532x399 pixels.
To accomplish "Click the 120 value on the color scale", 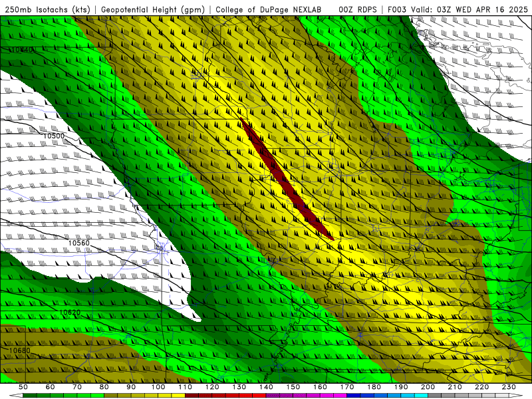I will (x=212, y=387).
